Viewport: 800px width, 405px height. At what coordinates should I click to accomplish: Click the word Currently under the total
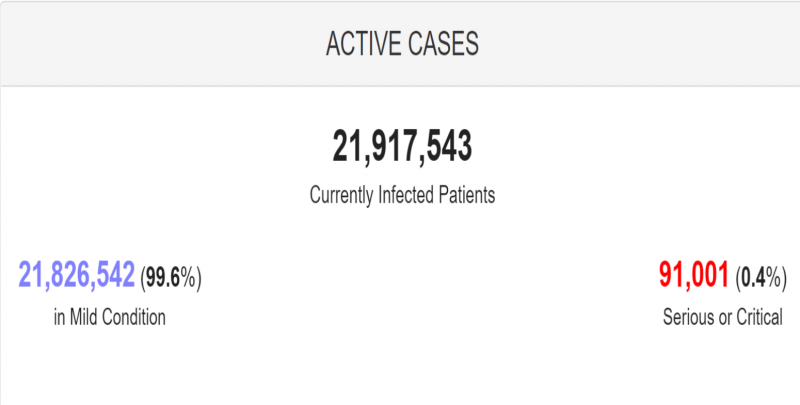341,196
